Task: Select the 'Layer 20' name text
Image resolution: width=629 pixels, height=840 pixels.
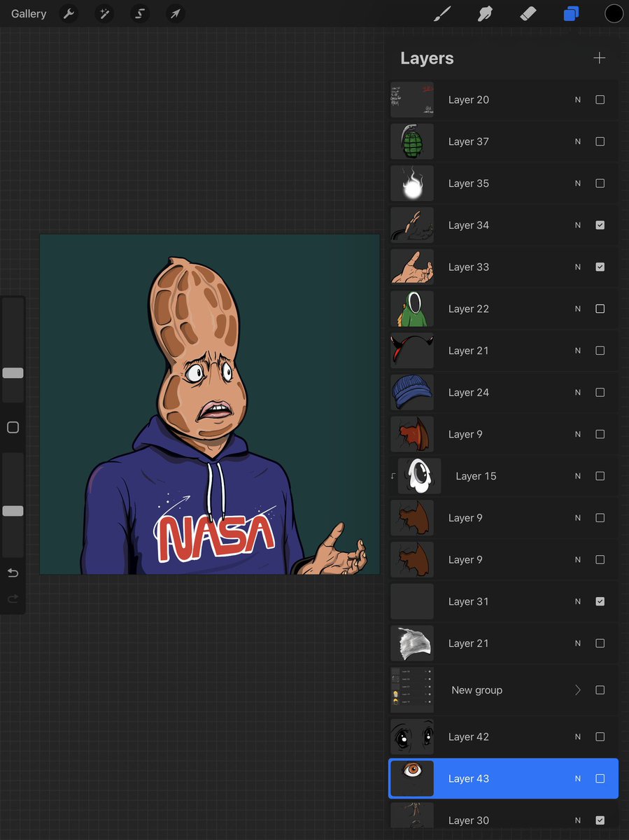Action: pos(469,100)
